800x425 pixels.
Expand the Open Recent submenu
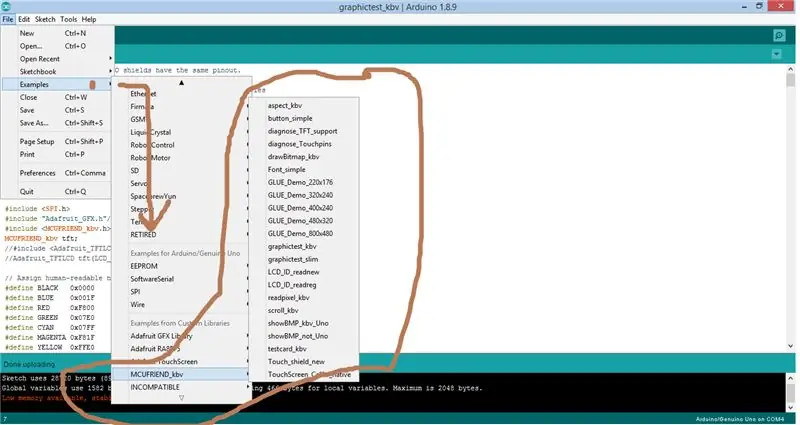click(x=58, y=59)
